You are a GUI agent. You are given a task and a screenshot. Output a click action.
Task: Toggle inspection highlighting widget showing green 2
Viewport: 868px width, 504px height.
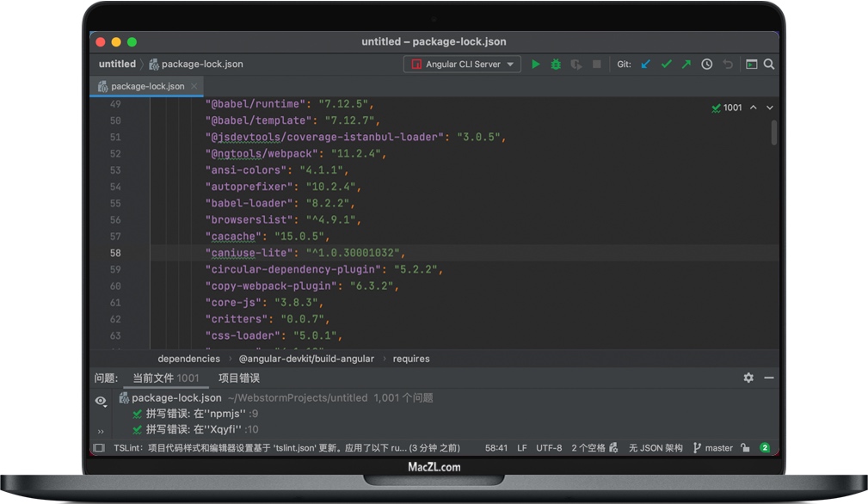pos(766,447)
